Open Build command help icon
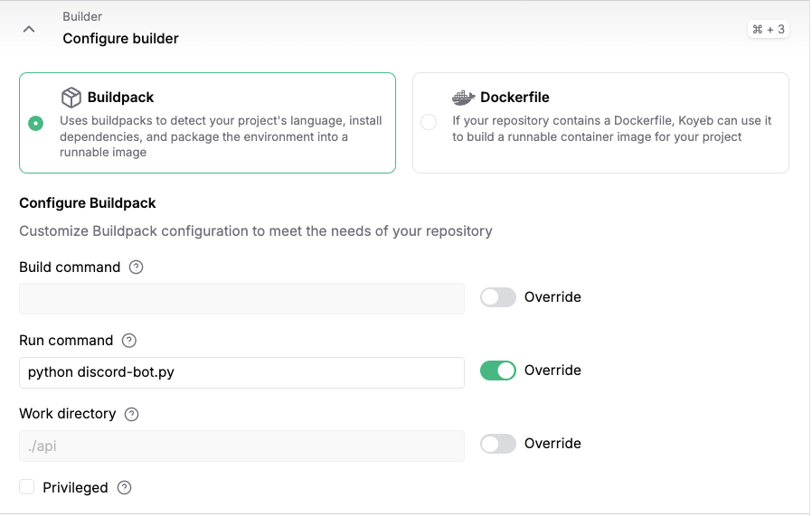Viewport: 812px width, 516px height. (137, 267)
